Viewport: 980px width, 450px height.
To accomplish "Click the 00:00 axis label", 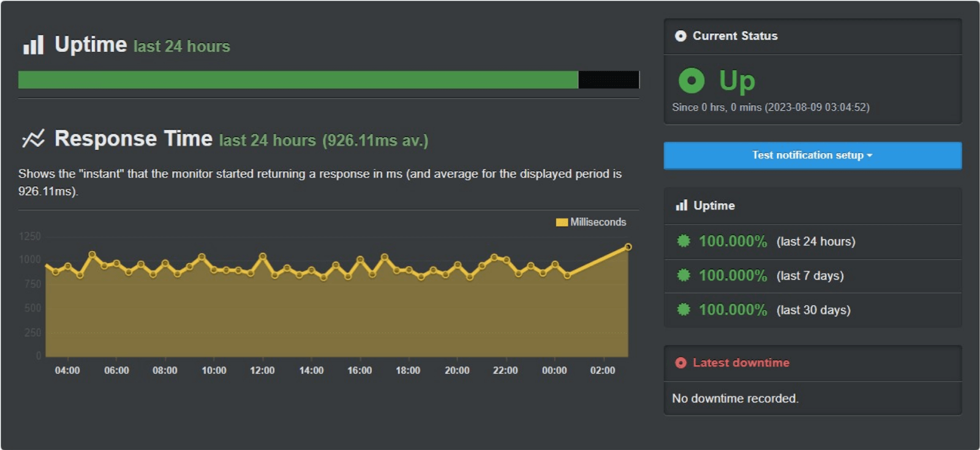I will 554,370.
